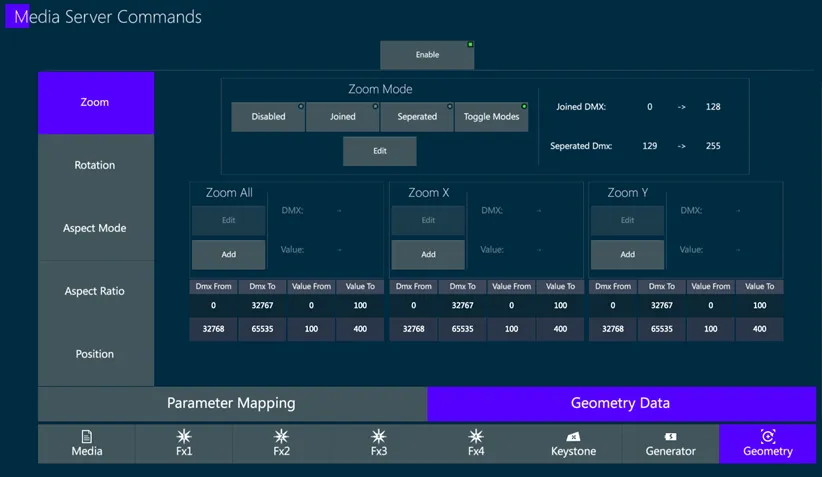Open the Aspect Mode side tab
This screenshot has height=477, width=822.
click(x=96, y=229)
